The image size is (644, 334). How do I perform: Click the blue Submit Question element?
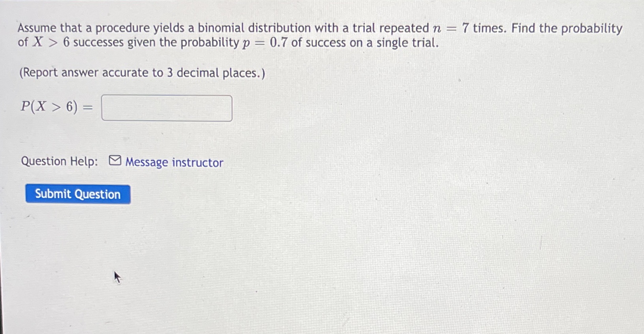point(77,194)
